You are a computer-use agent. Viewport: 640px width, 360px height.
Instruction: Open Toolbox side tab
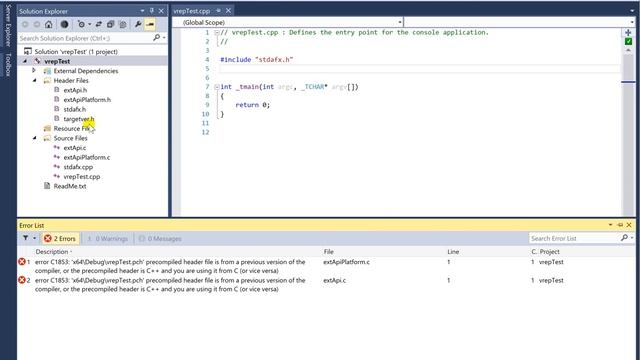[x=8, y=64]
